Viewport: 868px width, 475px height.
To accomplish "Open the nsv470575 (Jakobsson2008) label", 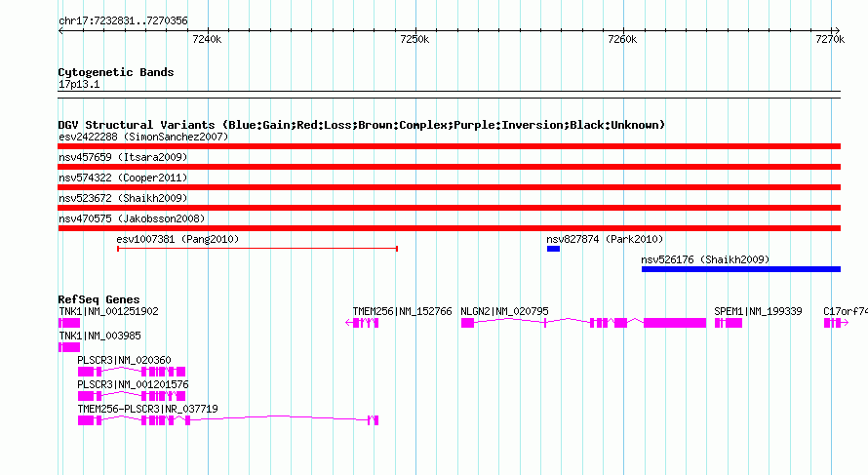I will coord(132,218).
